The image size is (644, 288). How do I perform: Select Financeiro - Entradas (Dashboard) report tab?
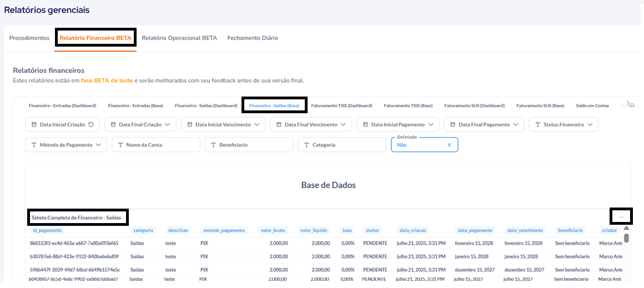coord(62,105)
